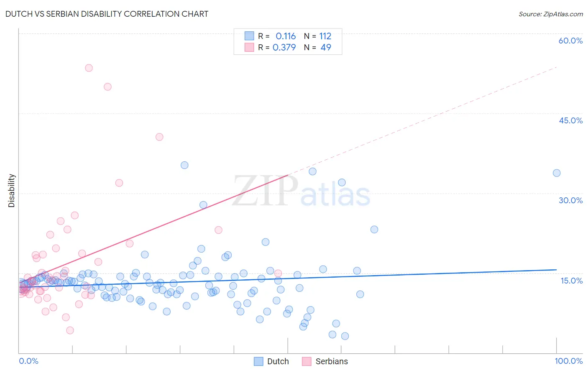Click the 100.0% x-axis label
The image size is (588, 373).
point(568,361)
